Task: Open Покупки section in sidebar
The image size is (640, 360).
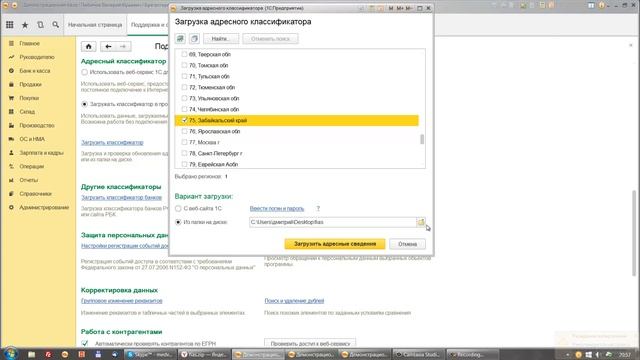Action: [29, 98]
